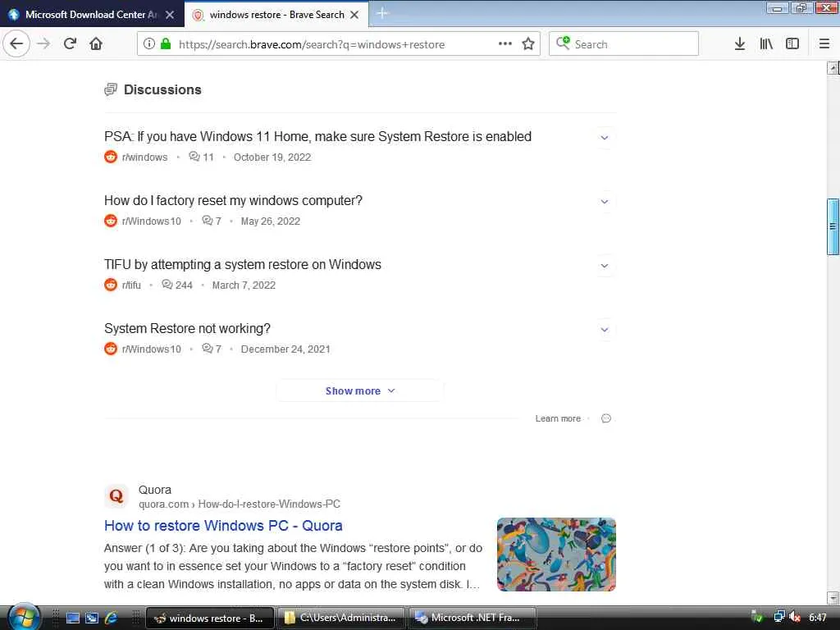The height and width of the screenshot is (630, 840).
Task: Click the vertical scrollbar thumb
Action: [833, 226]
